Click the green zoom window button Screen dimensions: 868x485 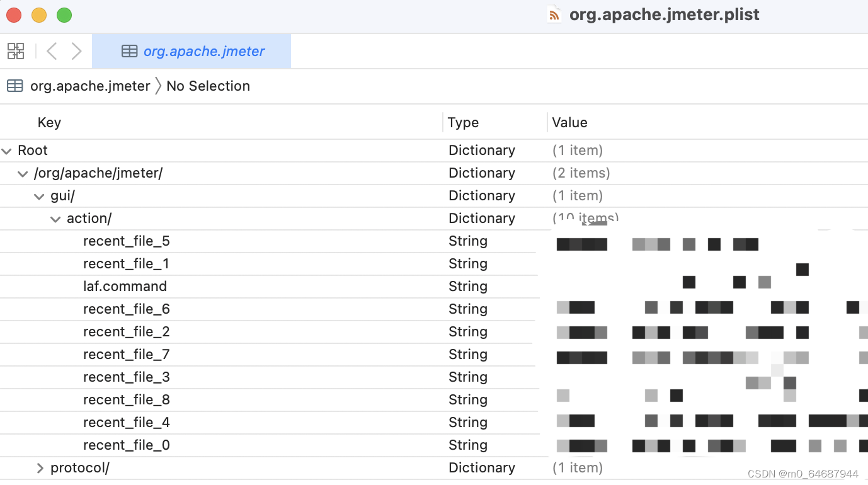[64, 15]
